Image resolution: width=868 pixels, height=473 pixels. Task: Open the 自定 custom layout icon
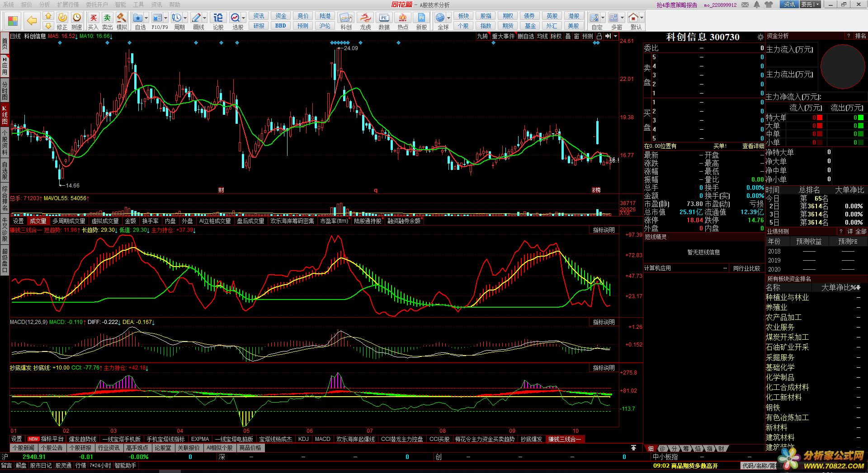(594, 18)
